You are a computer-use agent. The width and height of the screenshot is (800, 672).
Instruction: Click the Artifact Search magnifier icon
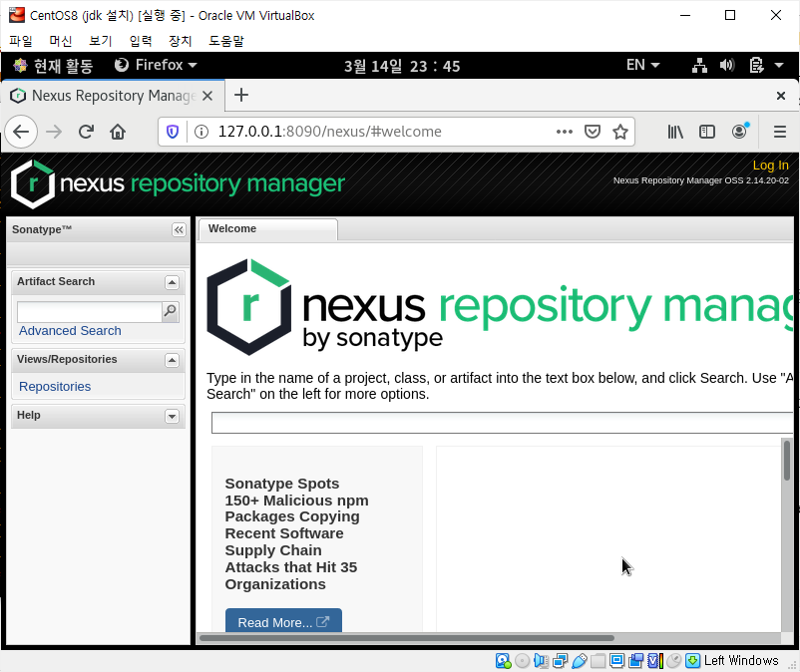tap(171, 311)
